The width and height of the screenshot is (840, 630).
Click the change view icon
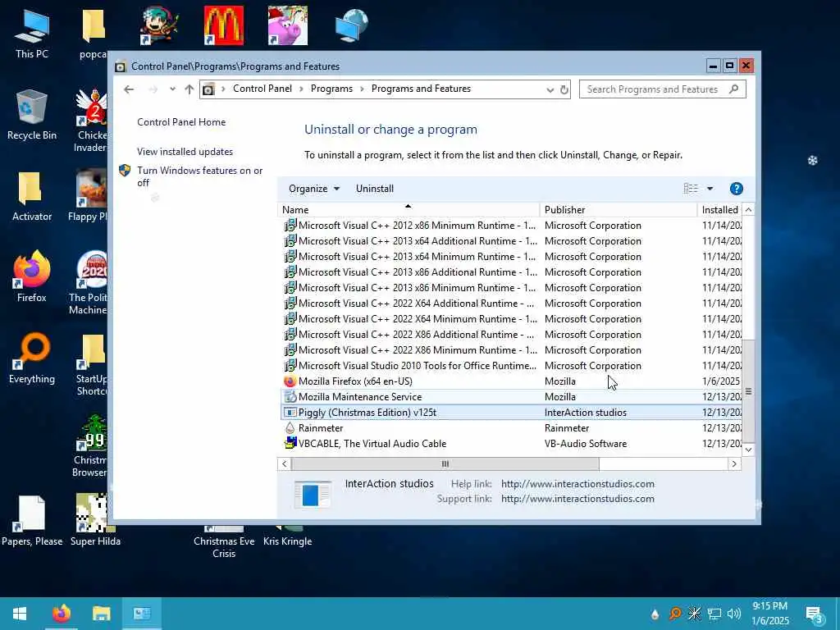tap(691, 189)
